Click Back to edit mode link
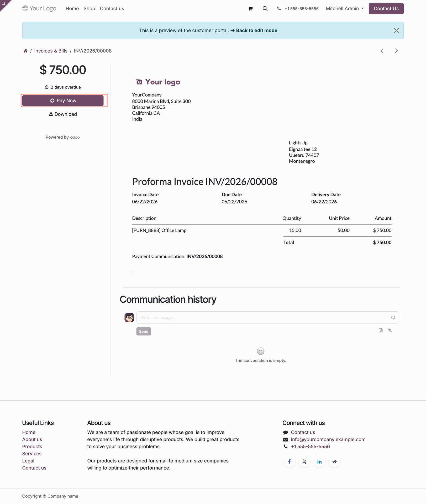426x504 pixels. click(x=254, y=30)
